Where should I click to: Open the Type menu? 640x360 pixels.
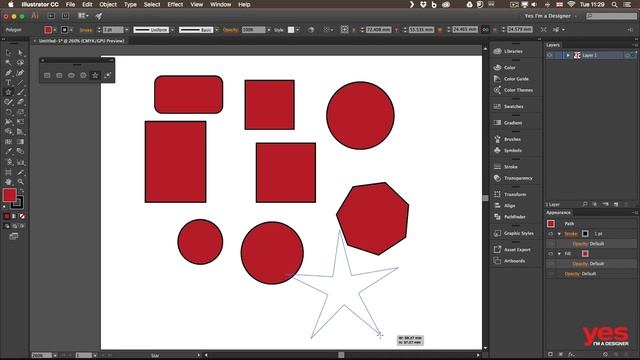point(130,4)
